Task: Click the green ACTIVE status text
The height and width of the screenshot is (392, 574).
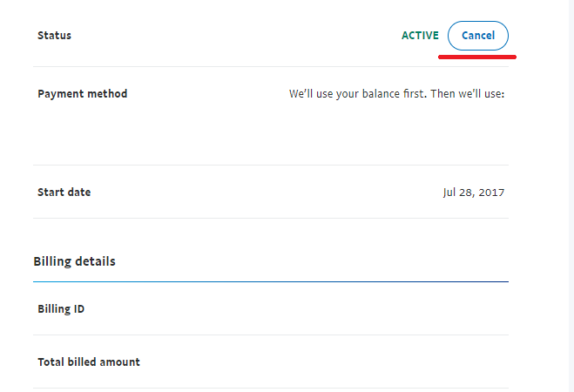Action: pos(420,36)
